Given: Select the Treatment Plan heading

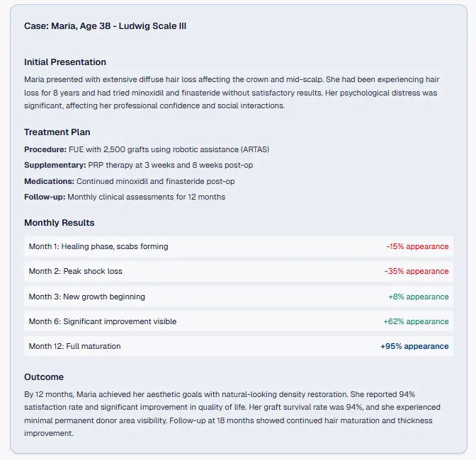Looking at the screenshot, I should point(57,132).
